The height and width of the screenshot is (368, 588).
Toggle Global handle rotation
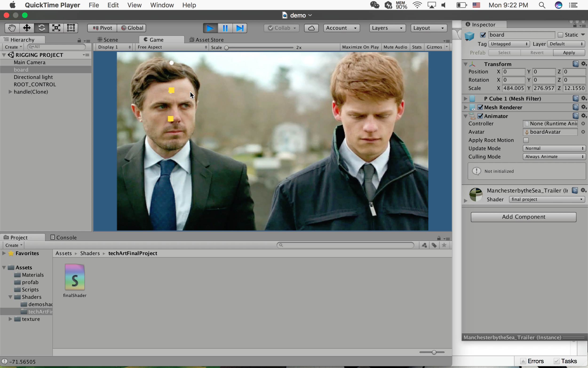coord(132,28)
